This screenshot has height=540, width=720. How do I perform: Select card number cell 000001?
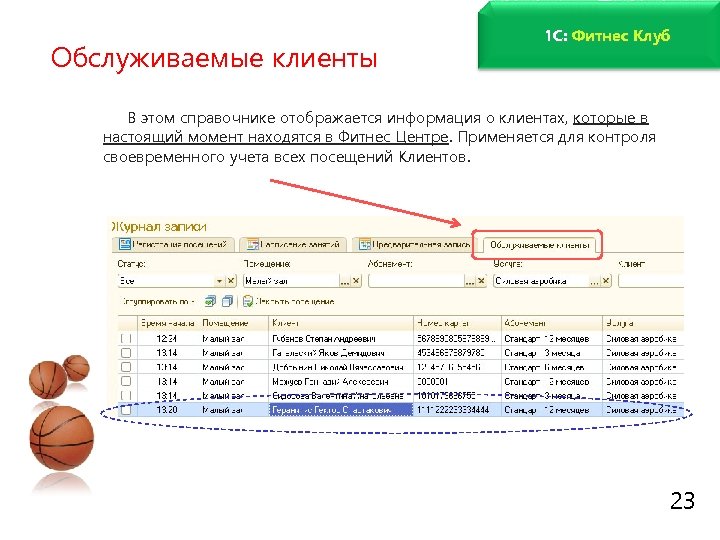(x=457, y=382)
